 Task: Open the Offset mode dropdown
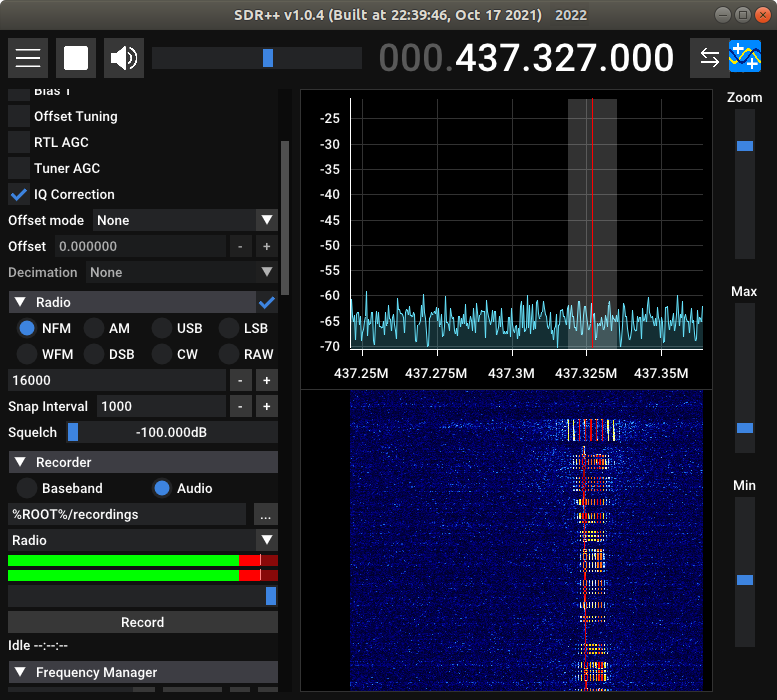click(x=185, y=220)
